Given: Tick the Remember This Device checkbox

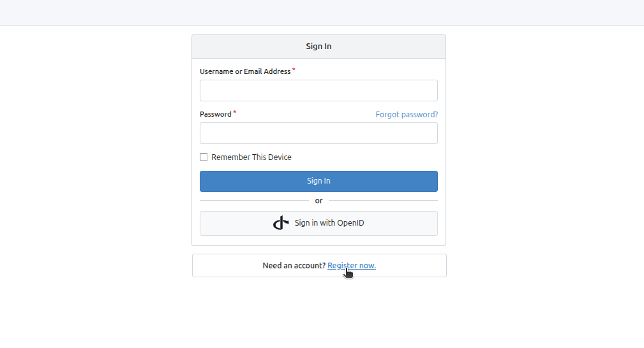Looking at the screenshot, I should 204,157.
